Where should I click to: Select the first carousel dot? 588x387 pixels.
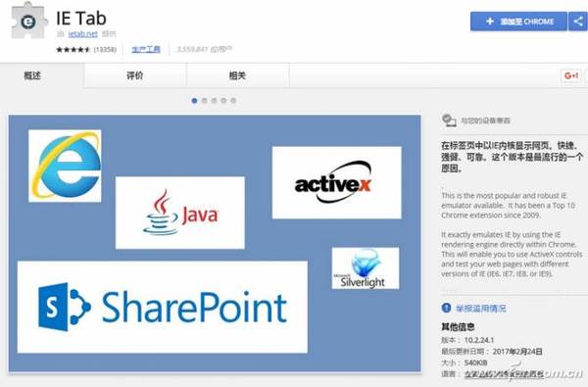click(x=194, y=101)
